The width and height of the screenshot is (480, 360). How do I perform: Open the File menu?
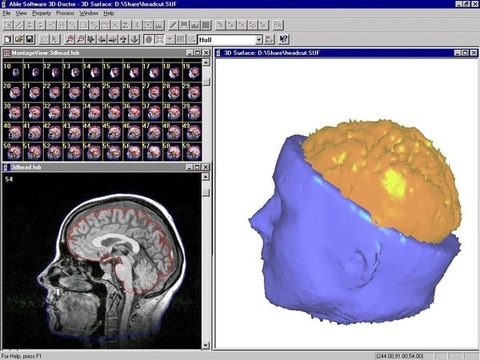click(x=7, y=13)
